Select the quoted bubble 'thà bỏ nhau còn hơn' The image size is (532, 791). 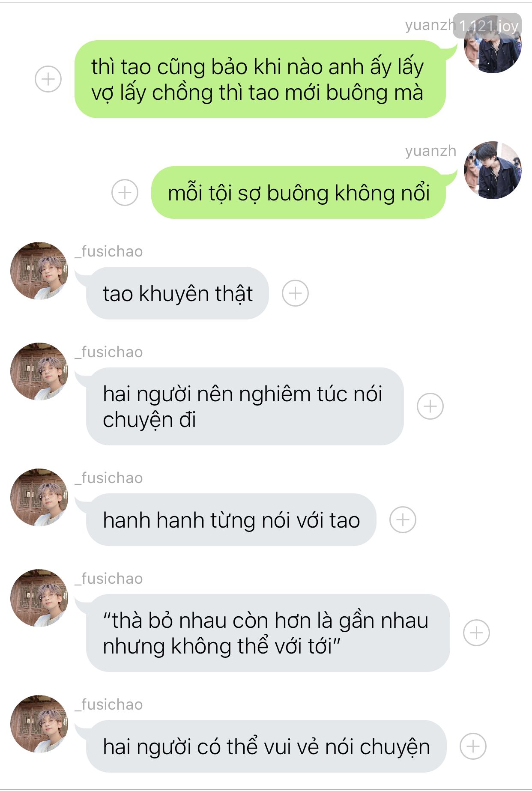point(268,633)
